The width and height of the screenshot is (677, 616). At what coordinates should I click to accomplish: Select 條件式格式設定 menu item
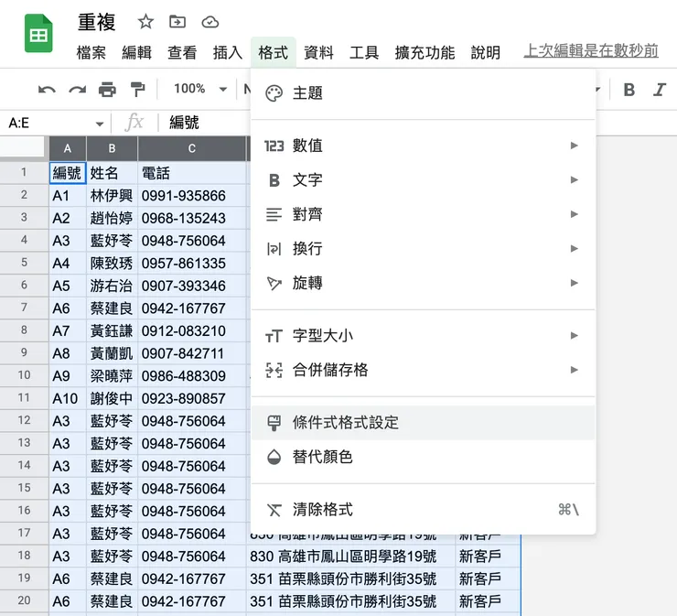tap(423, 423)
